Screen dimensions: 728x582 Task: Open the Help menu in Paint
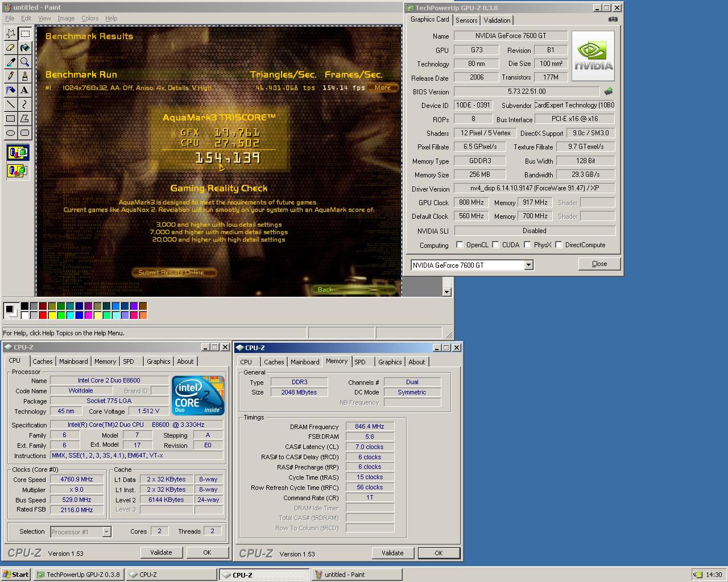(111, 18)
